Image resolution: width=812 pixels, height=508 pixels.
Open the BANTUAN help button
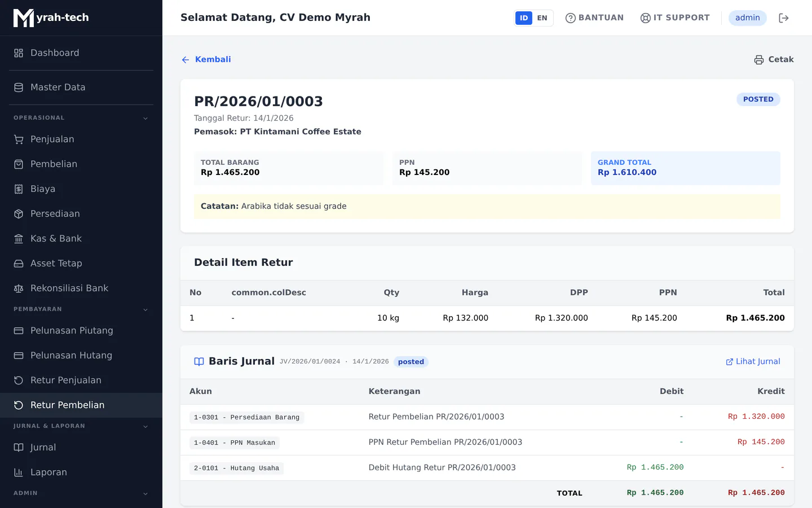pyautogui.click(x=594, y=18)
